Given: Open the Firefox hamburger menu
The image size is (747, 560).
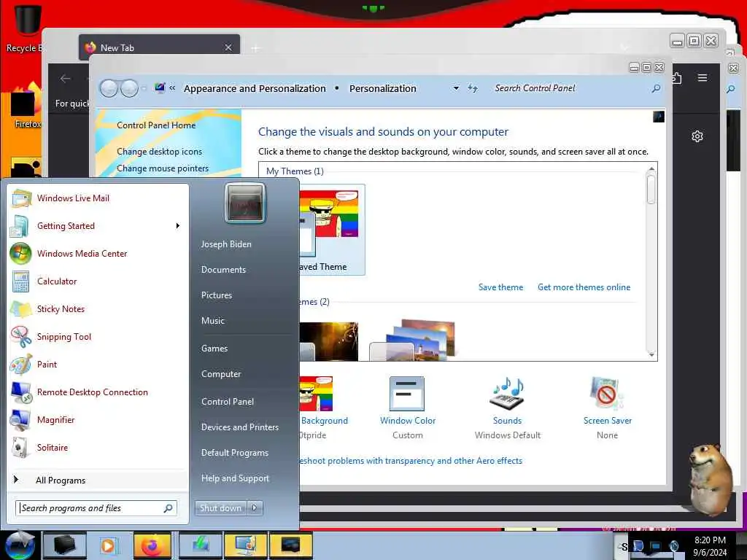Looking at the screenshot, I should [703, 77].
